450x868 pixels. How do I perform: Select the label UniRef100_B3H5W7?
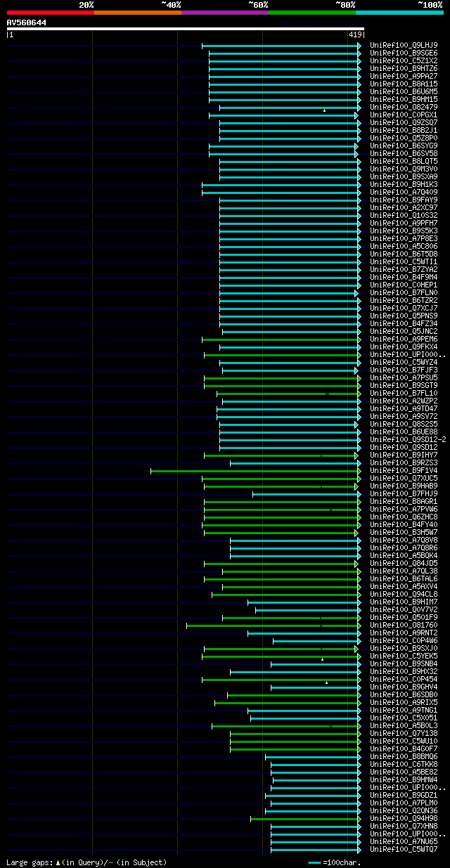(404, 532)
